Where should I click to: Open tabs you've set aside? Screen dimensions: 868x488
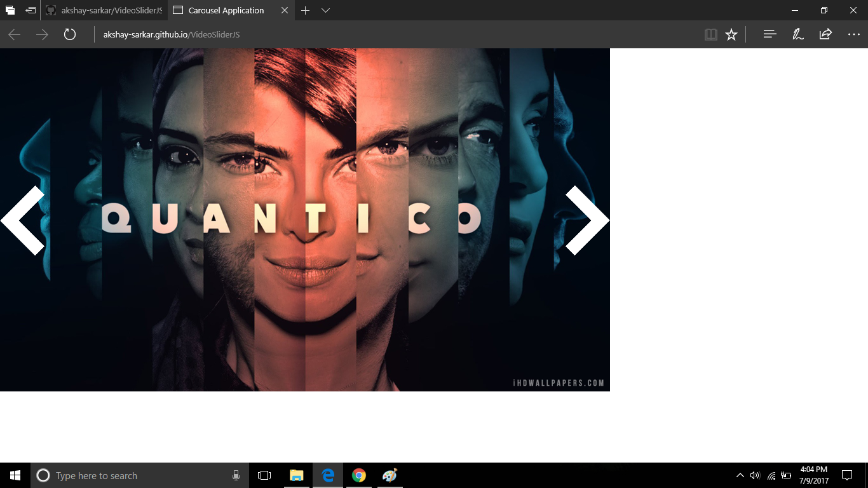point(10,10)
